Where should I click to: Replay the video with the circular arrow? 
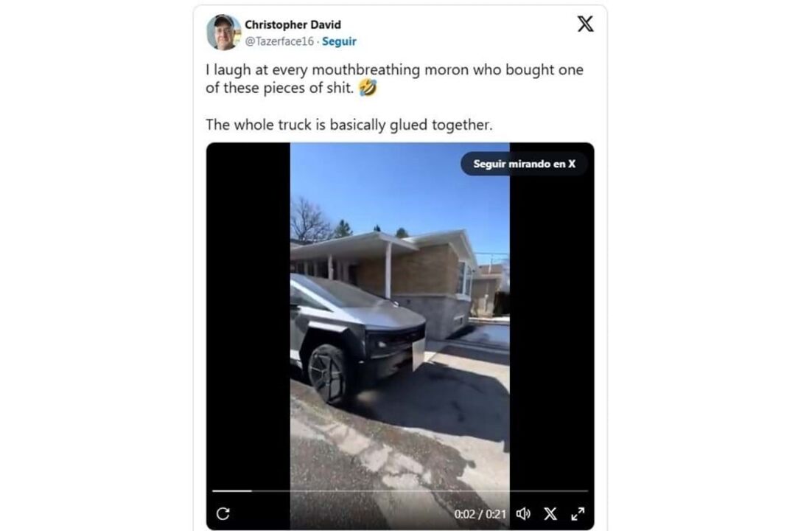click(223, 513)
